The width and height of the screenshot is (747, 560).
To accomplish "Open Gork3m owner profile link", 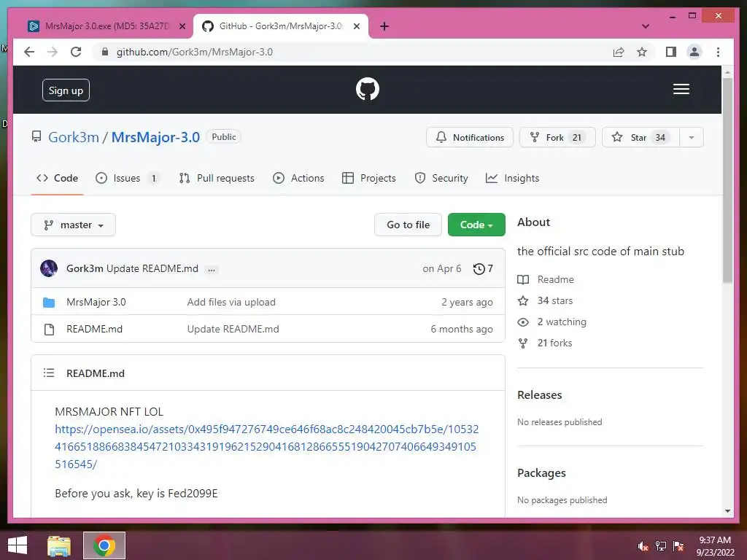I will click(74, 137).
